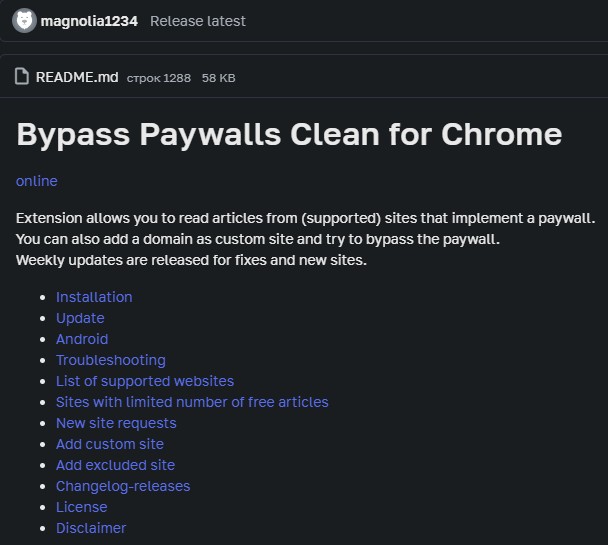Jump to the License section
Viewport: 608px width, 545px height.
pyautogui.click(x=82, y=507)
